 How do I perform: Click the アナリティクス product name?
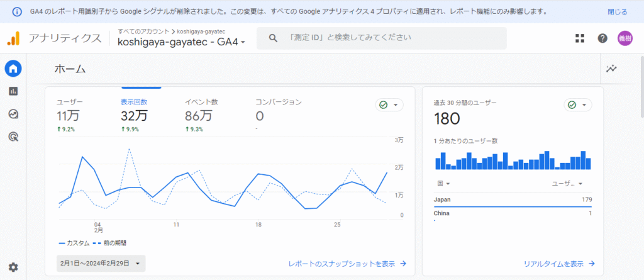pyautogui.click(x=65, y=38)
